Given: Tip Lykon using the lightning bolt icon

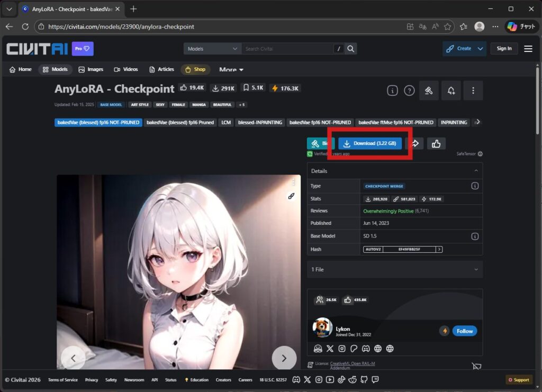Looking at the screenshot, I should pos(445,331).
